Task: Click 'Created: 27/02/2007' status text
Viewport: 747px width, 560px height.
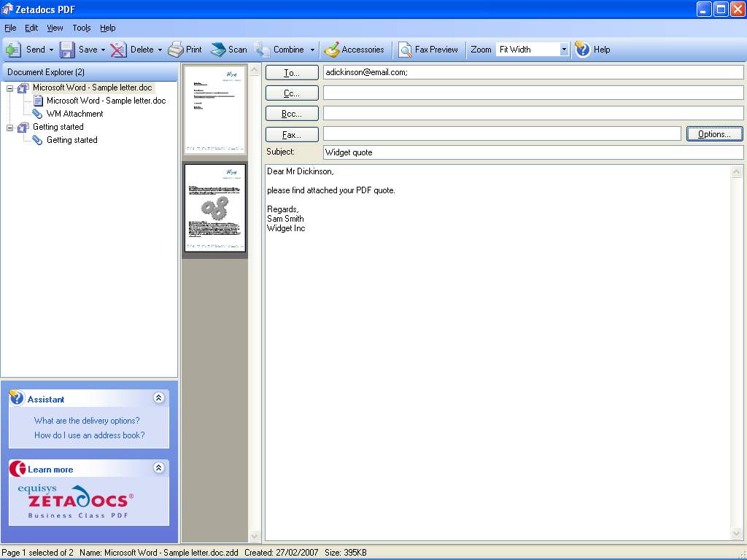Action: tap(281, 553)
